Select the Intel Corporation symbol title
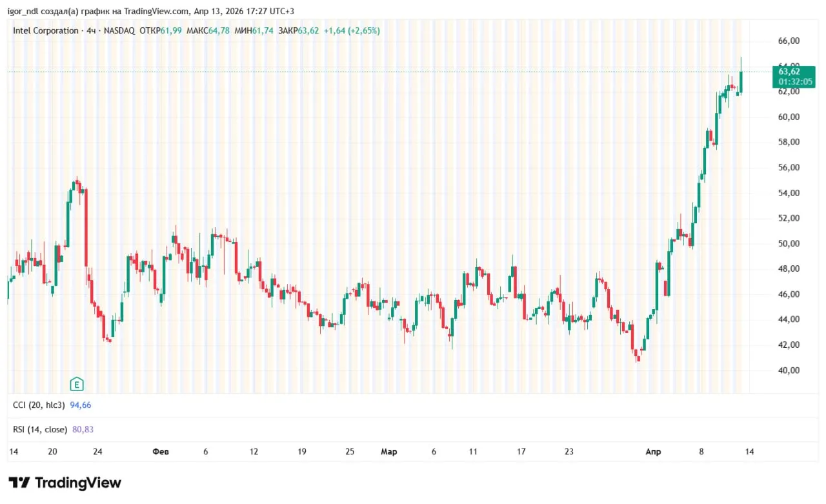Screen dimensions: 826x504 pyautogui.click(x=45, y=30)
